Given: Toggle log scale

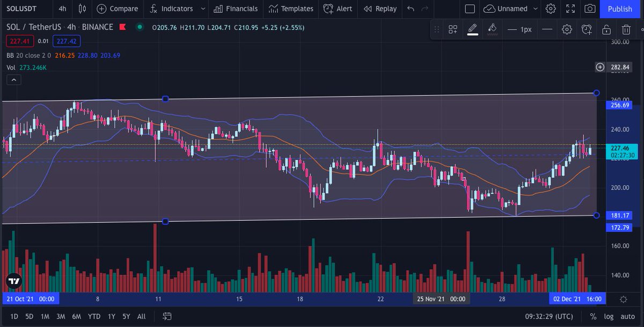Looking at the screenshot, I should click(609, 316).
